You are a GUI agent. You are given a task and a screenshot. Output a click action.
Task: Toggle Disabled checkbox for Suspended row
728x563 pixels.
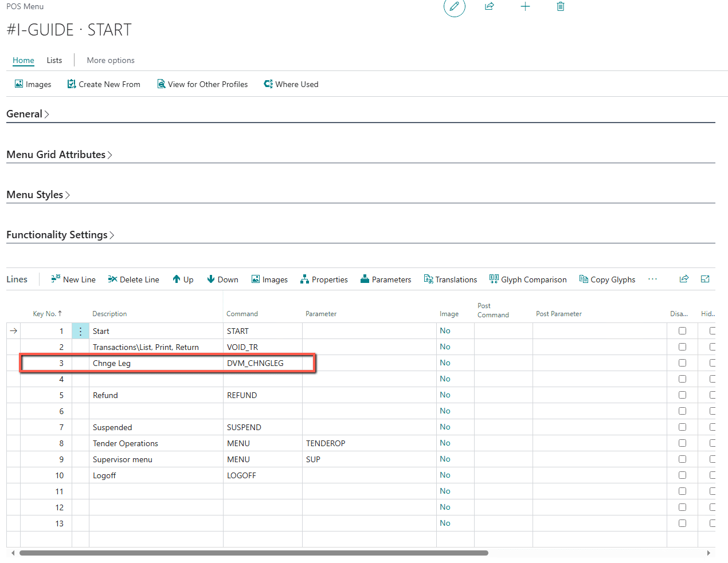click(682, 427)
